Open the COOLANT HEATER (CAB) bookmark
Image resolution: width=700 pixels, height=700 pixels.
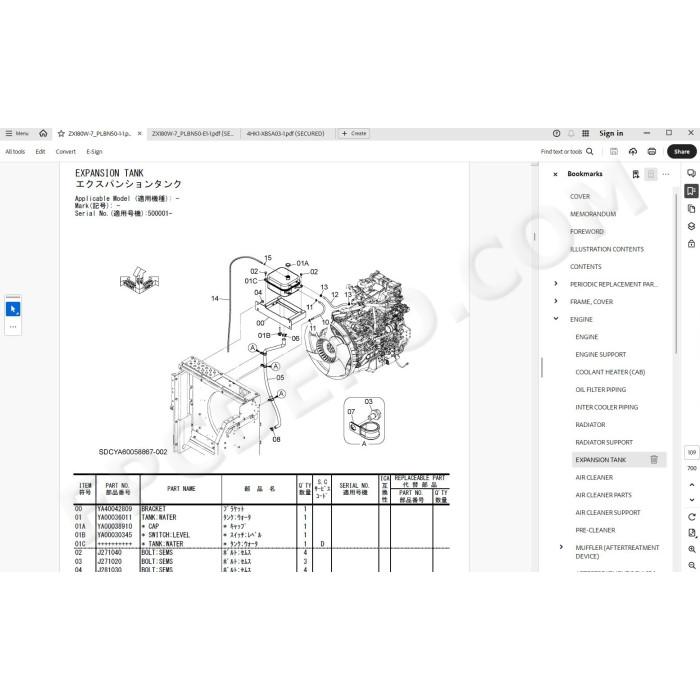click(x=610, y=372)
